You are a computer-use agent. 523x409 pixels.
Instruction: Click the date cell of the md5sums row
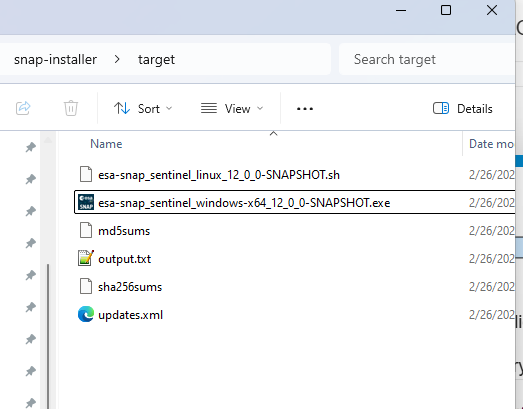pos(492,231)
